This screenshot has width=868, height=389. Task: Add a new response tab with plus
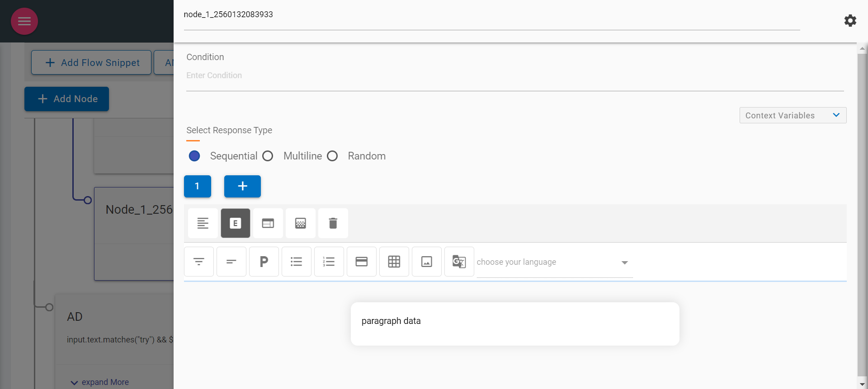(242, 186)
